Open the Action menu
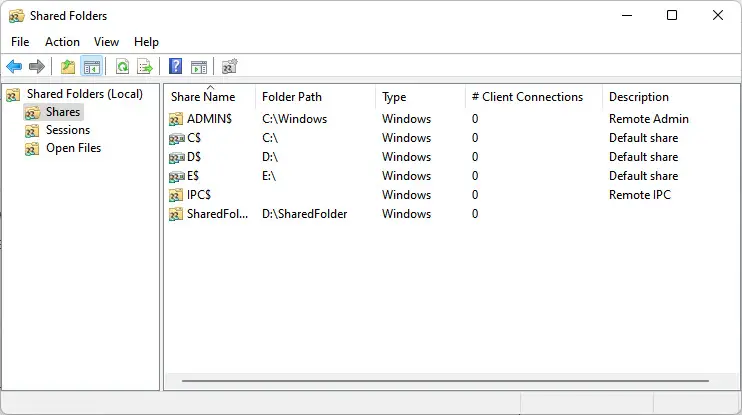This screenshot has width=742, height=415. pos(62,42)
